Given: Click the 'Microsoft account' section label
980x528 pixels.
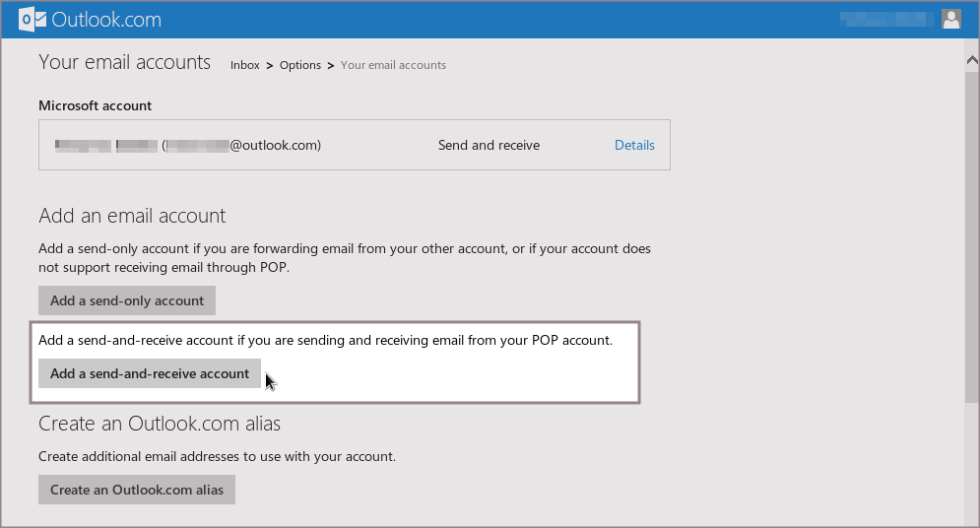Looking at the screenshot, I should click(95, 105).
